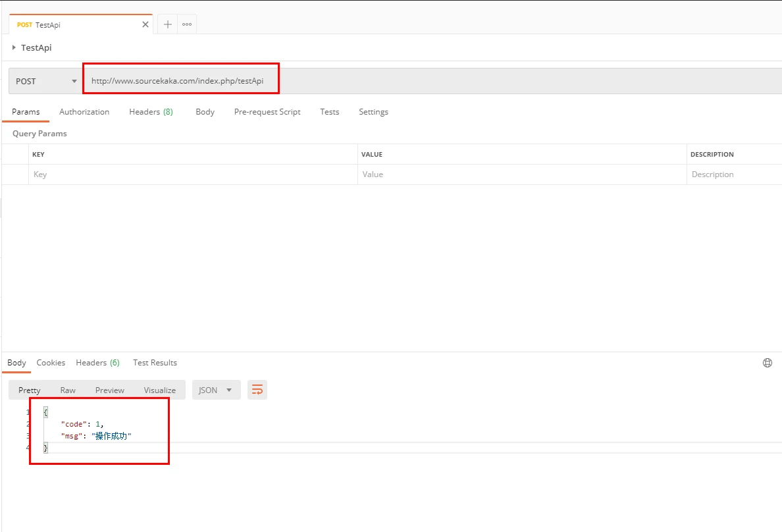The width and height of the screenshot is (782, 532).
Task: Expand the TestApi request name triangle
Action: point(14,47)
